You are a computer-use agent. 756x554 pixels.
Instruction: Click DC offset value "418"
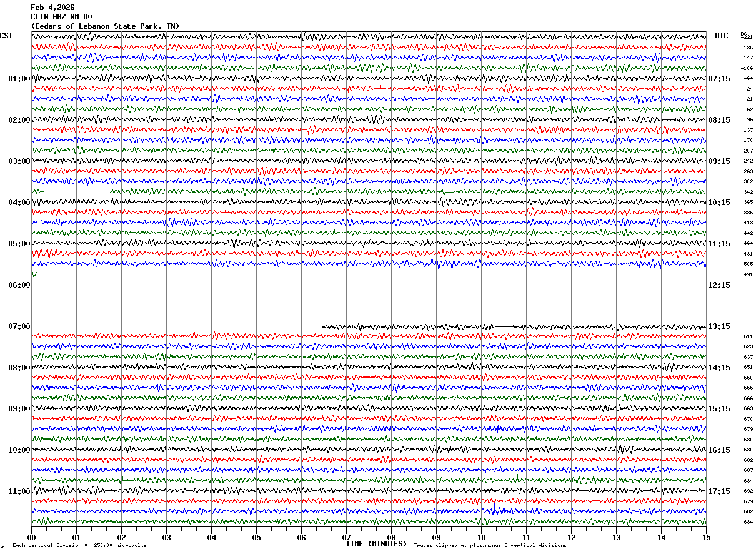pyautogui.click(x=749, y=223)
